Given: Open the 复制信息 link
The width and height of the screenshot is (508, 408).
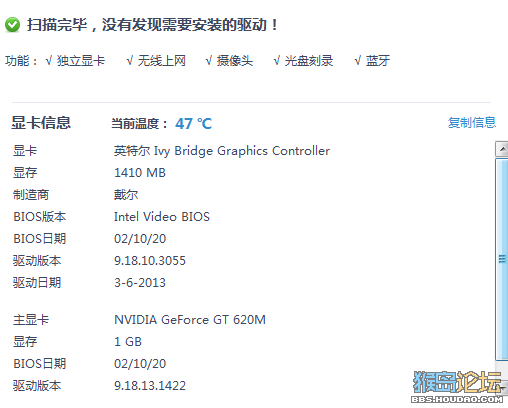Looking at the screenshot, I should [472, 123].
